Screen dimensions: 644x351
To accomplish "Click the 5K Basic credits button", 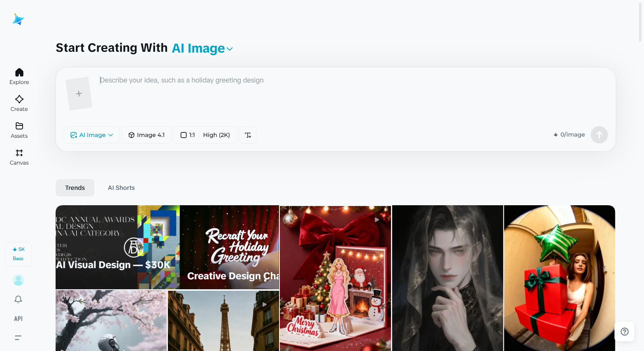I will [18, 254].
